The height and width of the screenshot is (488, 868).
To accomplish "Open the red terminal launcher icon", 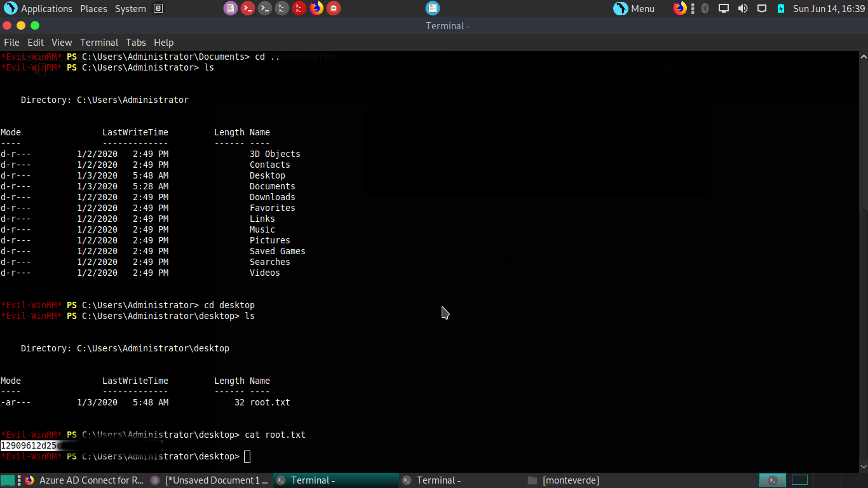I will click(248, 8).
